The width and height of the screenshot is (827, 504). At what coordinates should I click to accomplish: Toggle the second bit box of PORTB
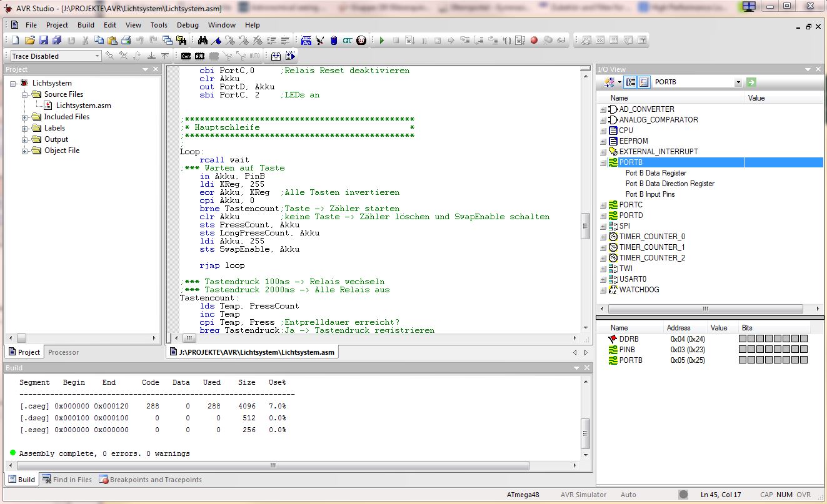[751, 360]
